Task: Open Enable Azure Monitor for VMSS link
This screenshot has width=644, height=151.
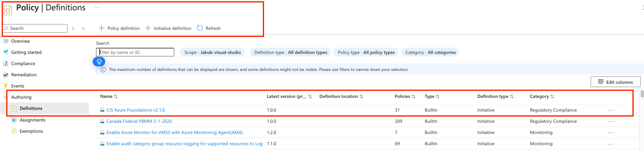Action: (x=175, y=132)
